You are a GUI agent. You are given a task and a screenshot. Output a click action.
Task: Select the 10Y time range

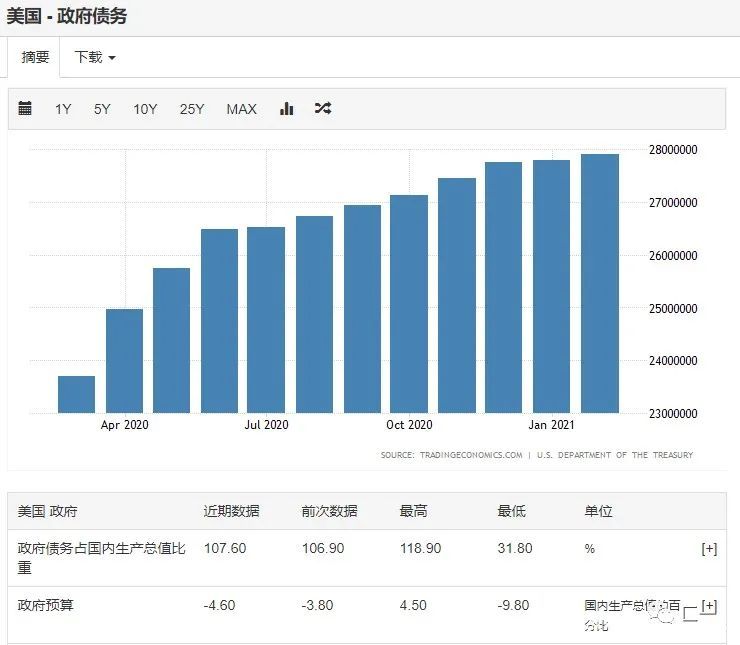(x=145, y=109)
